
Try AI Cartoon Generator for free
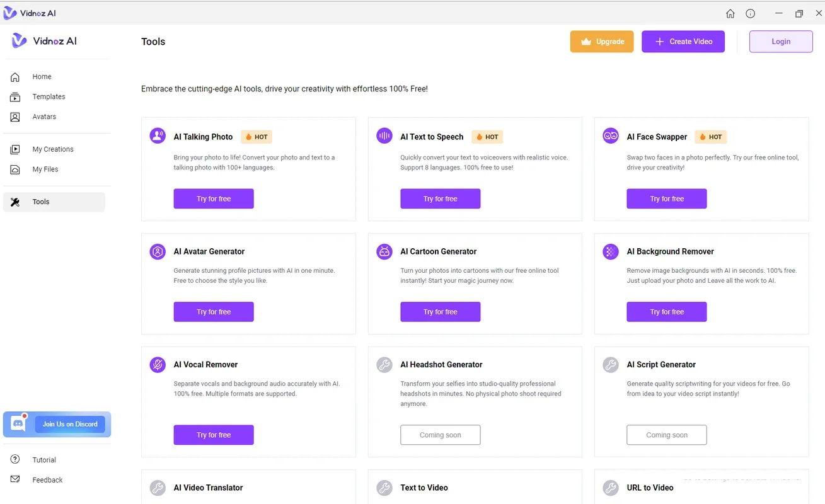tap(441, 312)
